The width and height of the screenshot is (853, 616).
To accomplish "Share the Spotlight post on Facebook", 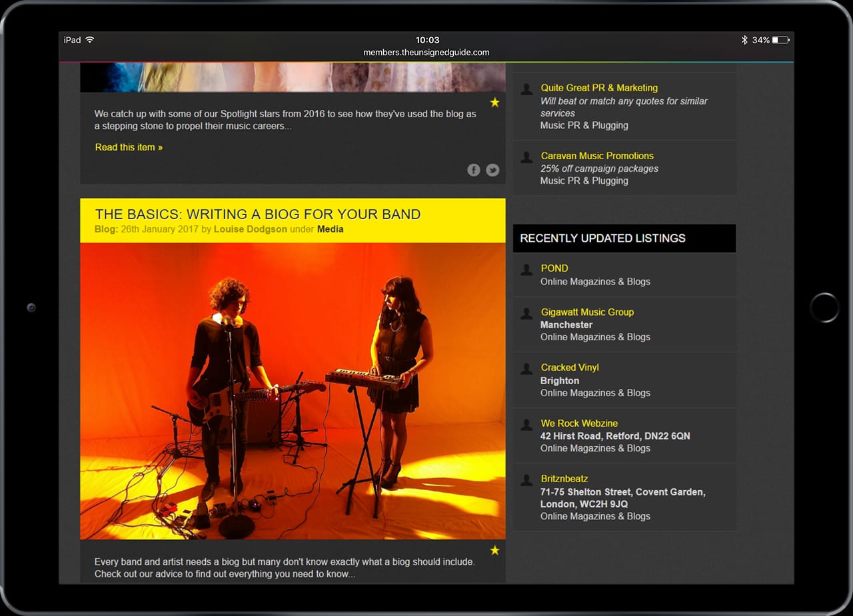I will (x=474, y=170).
